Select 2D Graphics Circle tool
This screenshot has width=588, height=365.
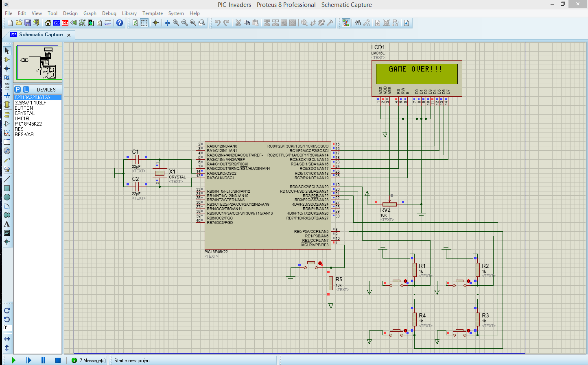coord(7,197)
